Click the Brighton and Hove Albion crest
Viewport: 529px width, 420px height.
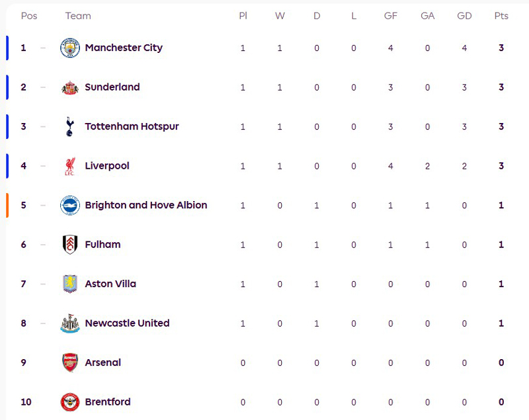69,205
